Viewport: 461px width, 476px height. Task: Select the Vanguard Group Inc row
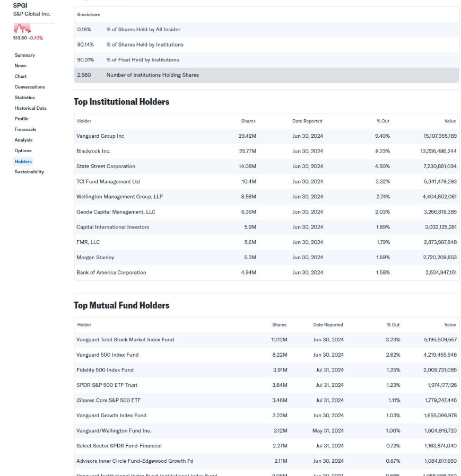(x=100, y=136)
